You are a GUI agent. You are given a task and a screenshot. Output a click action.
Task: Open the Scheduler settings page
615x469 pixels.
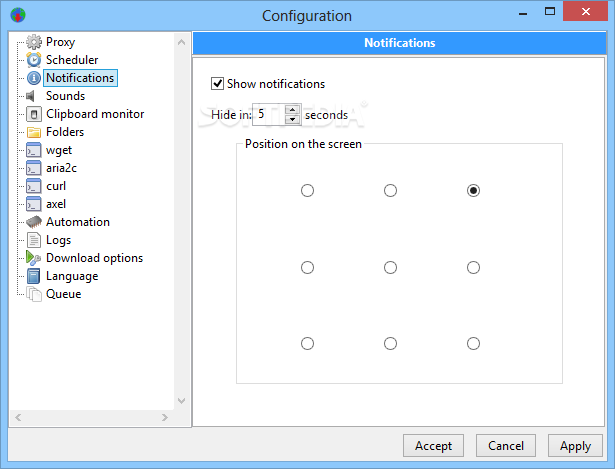point(72,60)
